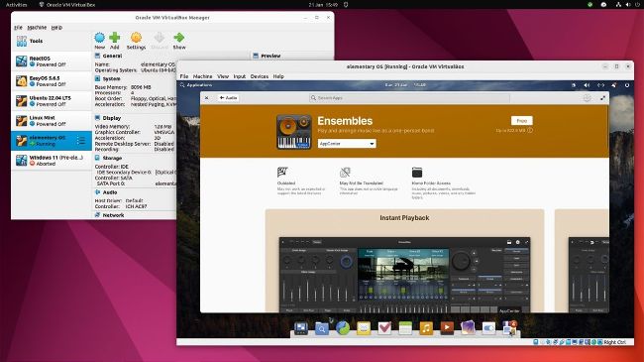
Task: Click the Free install button for Ensembles
Action: (x=521, y=121)
